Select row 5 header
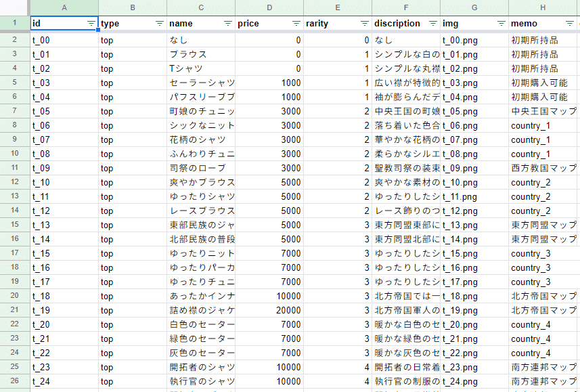 tap(15, 82)
